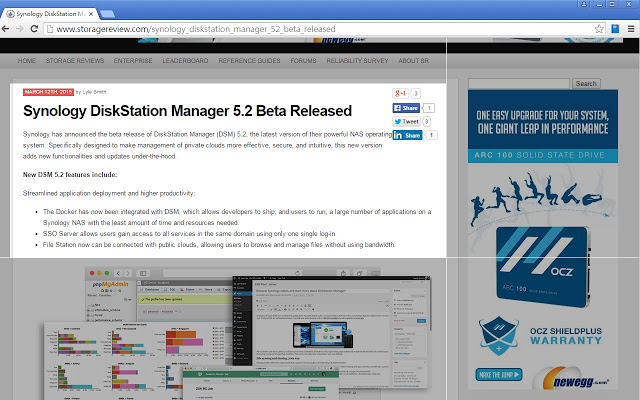The width and height of the screenshot is (640, 400).
Task: Open the Storage Reviews menu
Action: (72, 61)
